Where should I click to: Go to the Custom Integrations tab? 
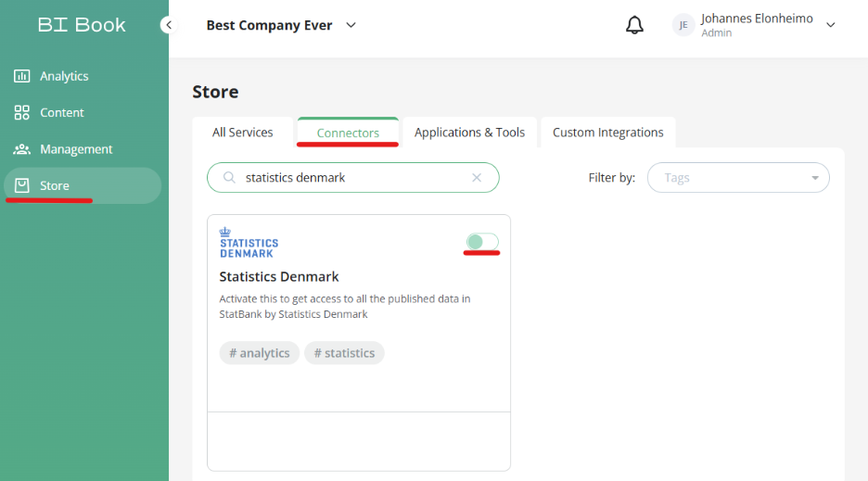pyautogui.click(x=607, y=133)
